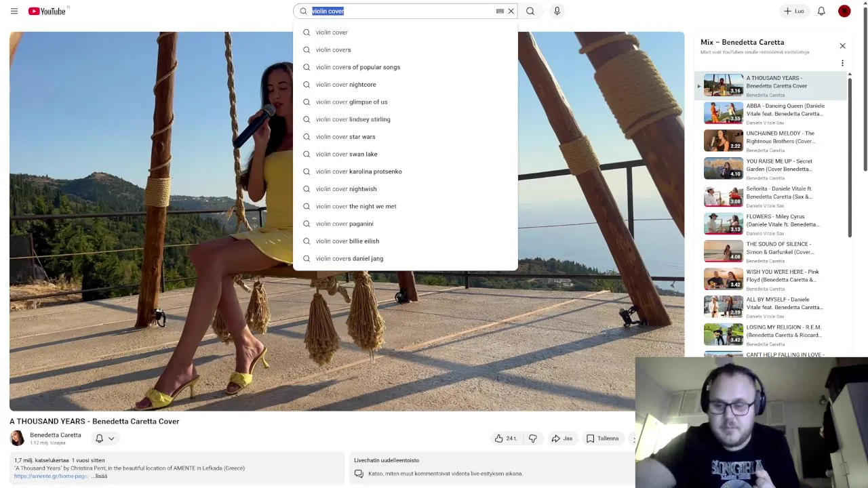Choose "violin cover lindsey stirling" suggestion
This screenshot has width=868, height=488.
pyautogui.click(x=406, y=119)
